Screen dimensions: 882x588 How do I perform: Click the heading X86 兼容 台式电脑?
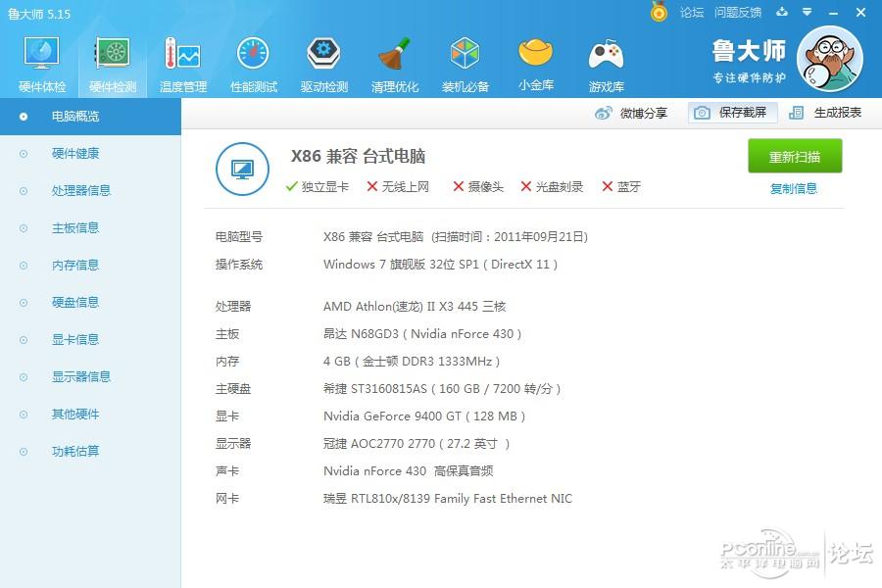358,156
